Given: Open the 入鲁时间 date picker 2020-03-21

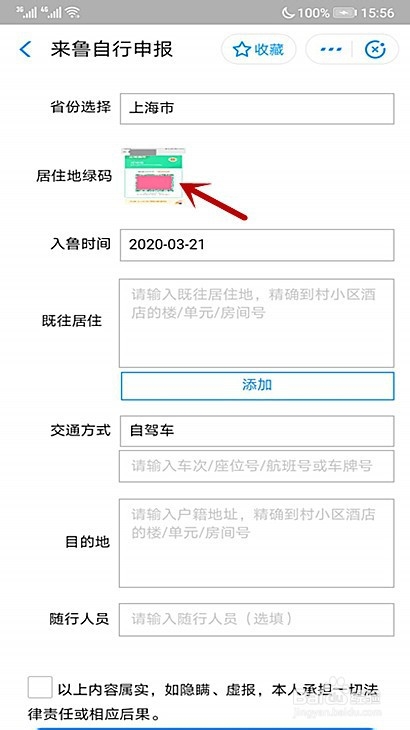Looking at the screenshot, I should 257,245.
